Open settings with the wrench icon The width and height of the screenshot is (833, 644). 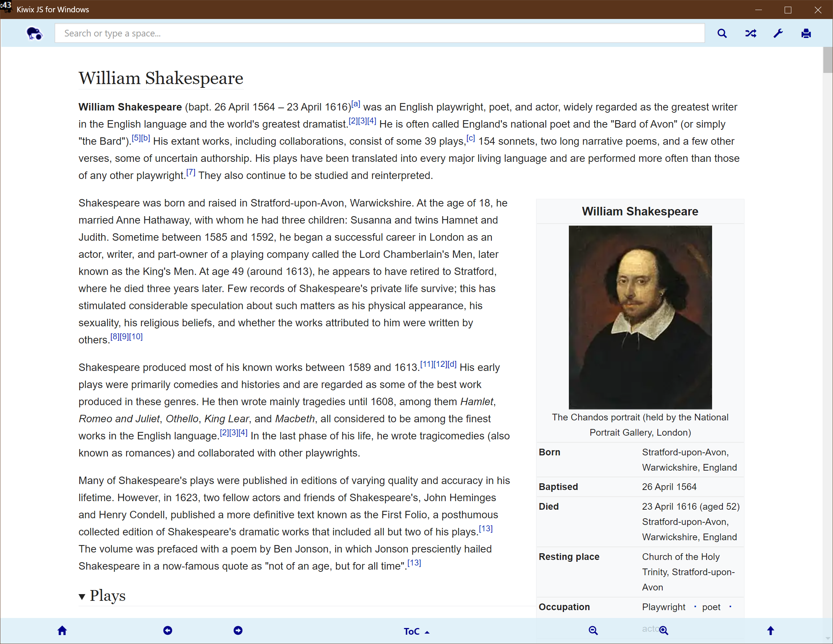(778, 33)
